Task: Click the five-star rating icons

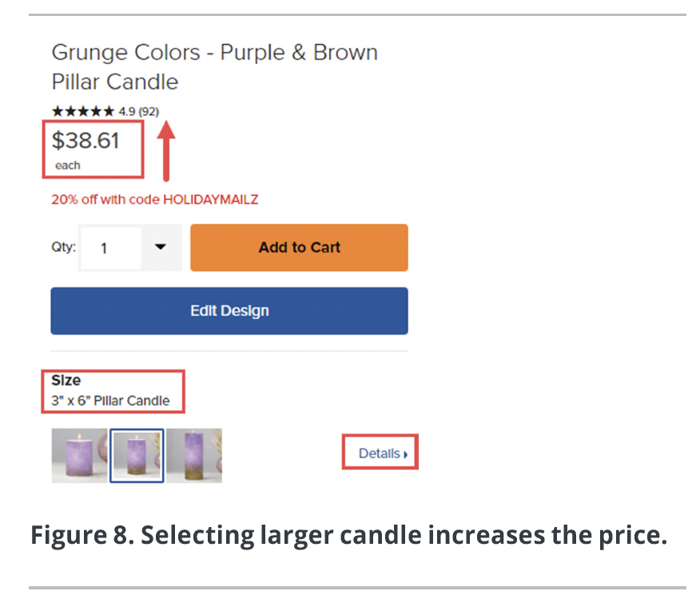Action: [83, 111]
